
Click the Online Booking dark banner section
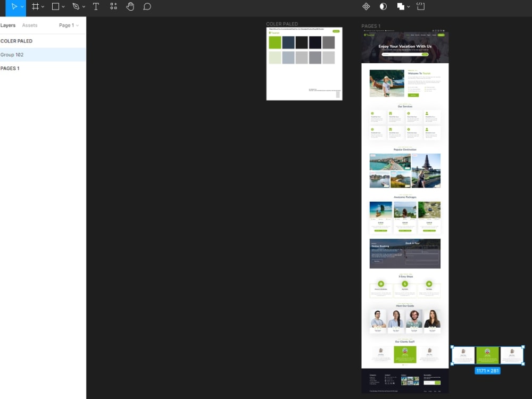(405, 253)
